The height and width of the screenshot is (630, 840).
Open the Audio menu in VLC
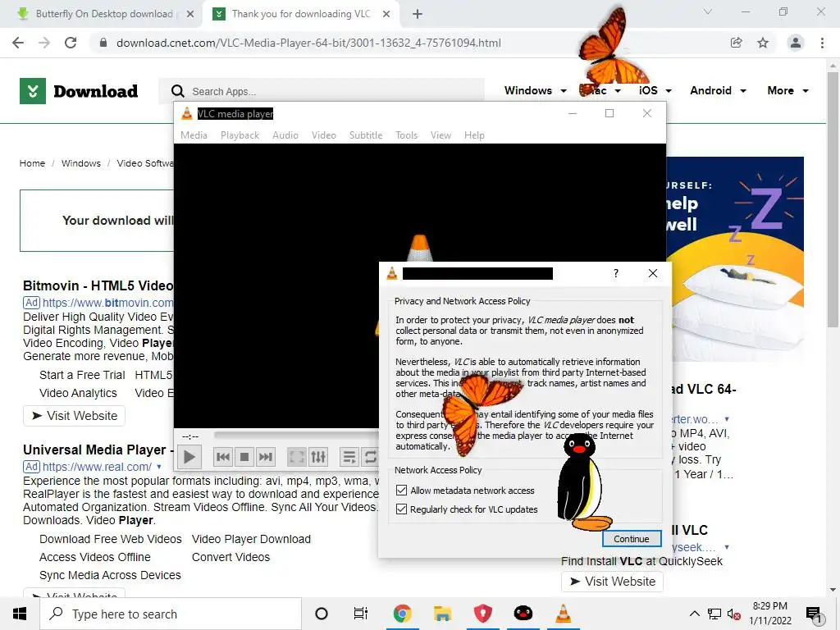[x=285, y=135]
